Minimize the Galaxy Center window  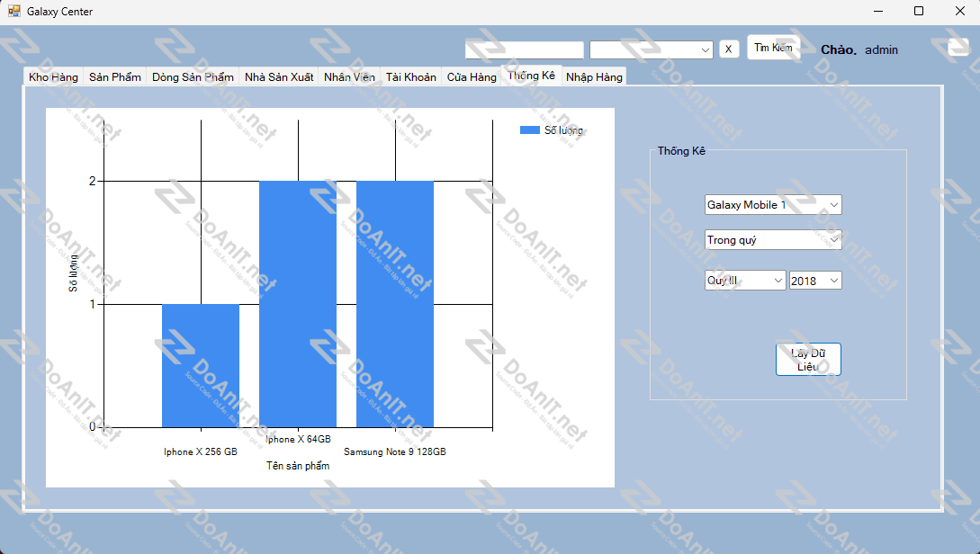878,12
